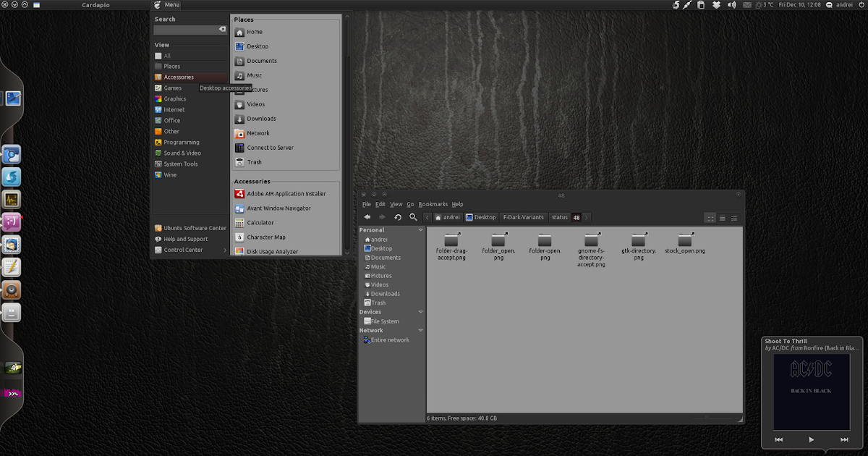Click Help and Support in Cardapio

pyautogui.click(x=182, y=238)
